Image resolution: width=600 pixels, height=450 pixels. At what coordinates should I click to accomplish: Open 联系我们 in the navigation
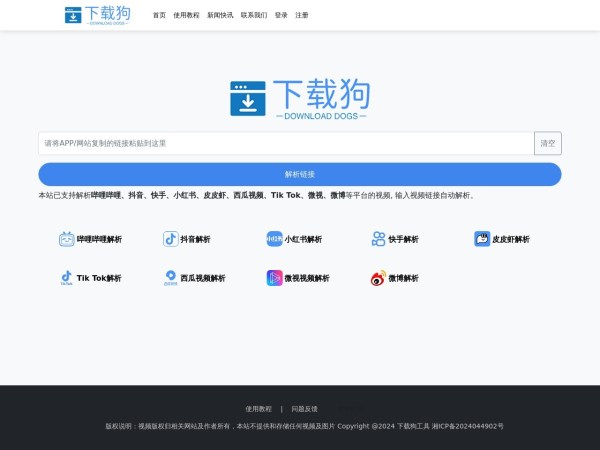pyautogui.click(x=254, y=15)
